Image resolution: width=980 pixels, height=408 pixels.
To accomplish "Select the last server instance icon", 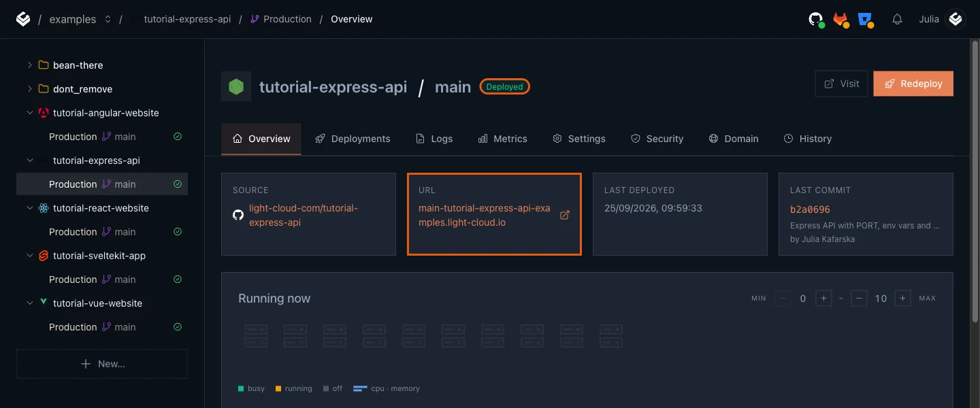I will point(611,336).
